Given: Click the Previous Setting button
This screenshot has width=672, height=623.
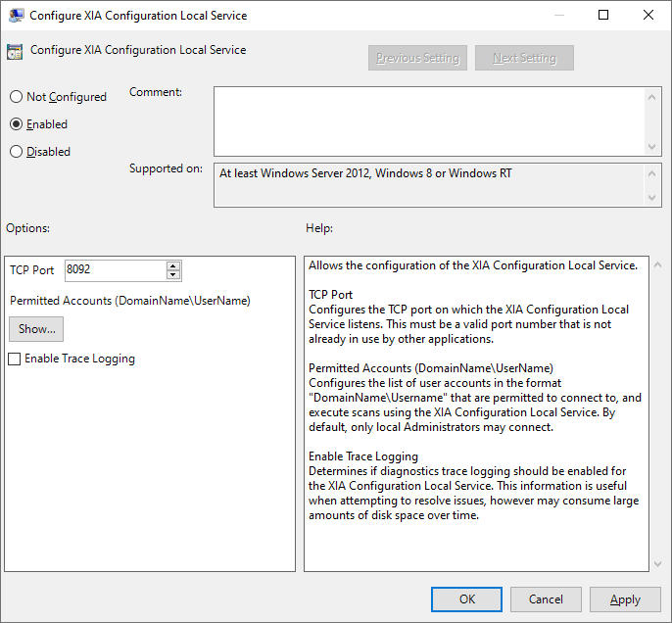Looking at the screenshot, I should (x=418, y=58).
